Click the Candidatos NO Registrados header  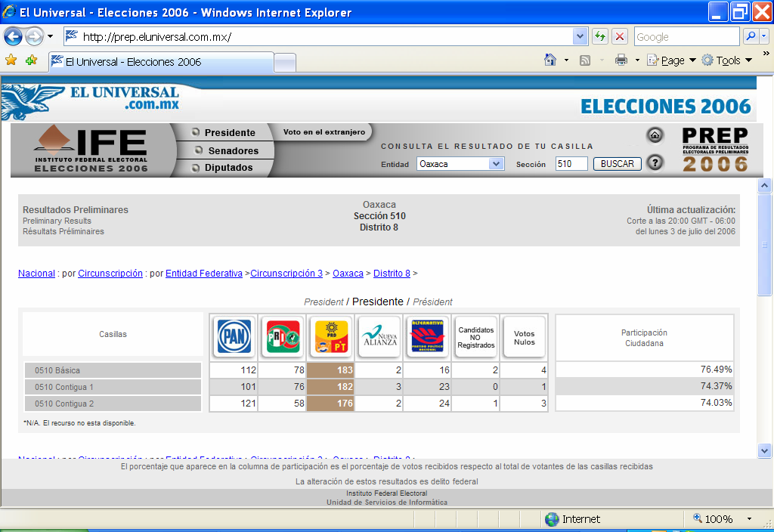476,337
